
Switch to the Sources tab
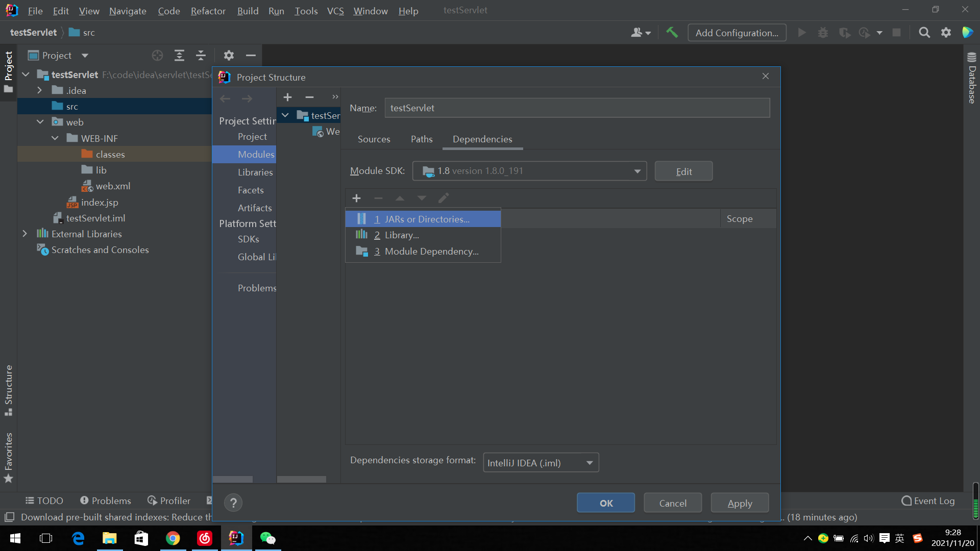374,139
